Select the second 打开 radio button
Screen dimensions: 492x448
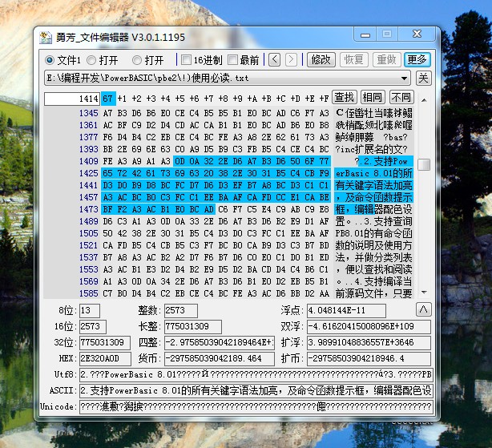tap(137, 60)
